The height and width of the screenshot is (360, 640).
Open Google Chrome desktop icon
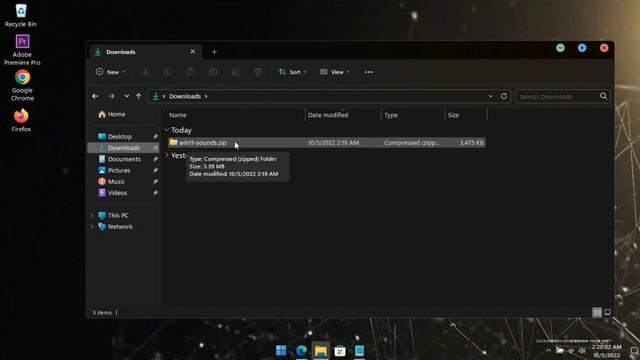(22, 85)
